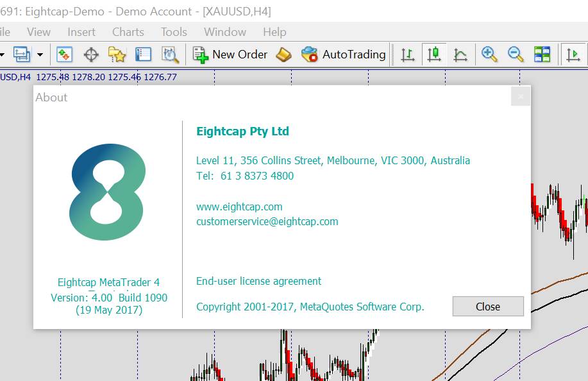Open MetaEditor with the yellow book icon
The height and width of the screenshot is (381, 588).
[283, 55]
